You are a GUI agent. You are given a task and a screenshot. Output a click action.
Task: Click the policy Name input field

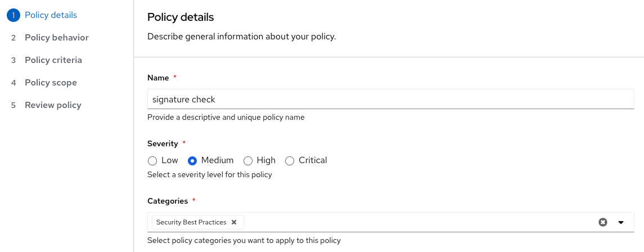(x=390, y=99)
